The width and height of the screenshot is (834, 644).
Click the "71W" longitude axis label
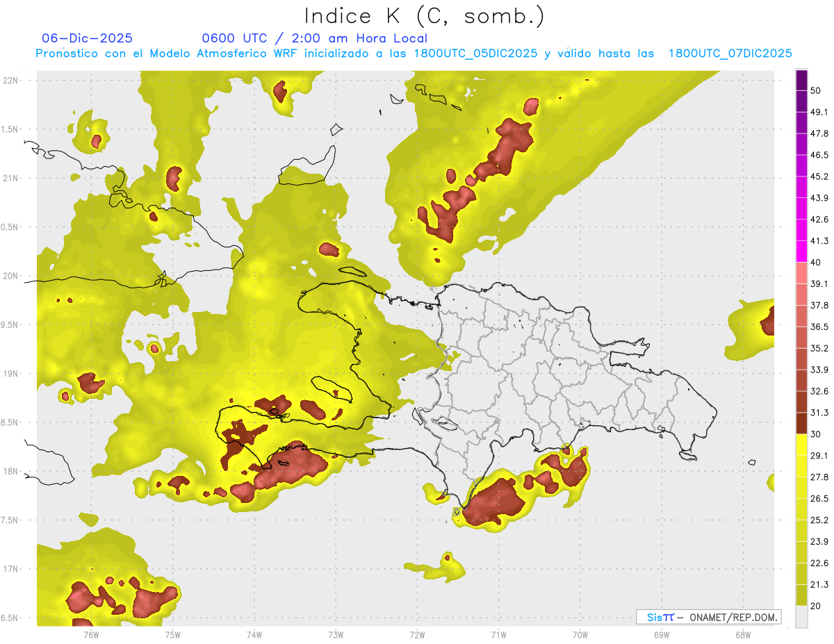[498, 634]
